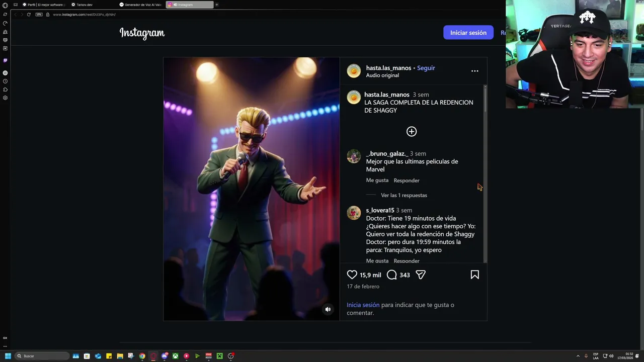Open Sticky Notes from the taskbar
The image size is (644, 362).
pos(109,356)
